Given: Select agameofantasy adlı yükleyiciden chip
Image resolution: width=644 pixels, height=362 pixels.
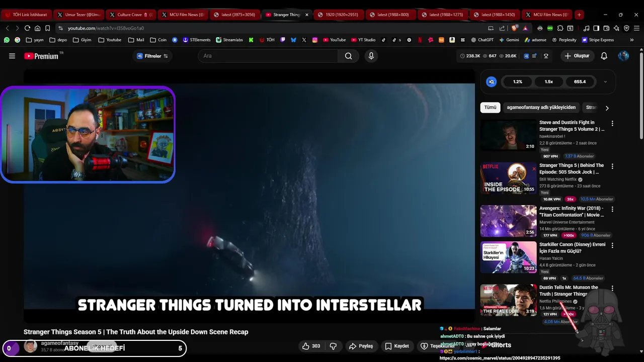Looking at the screenshot, I should click(541, 107).
